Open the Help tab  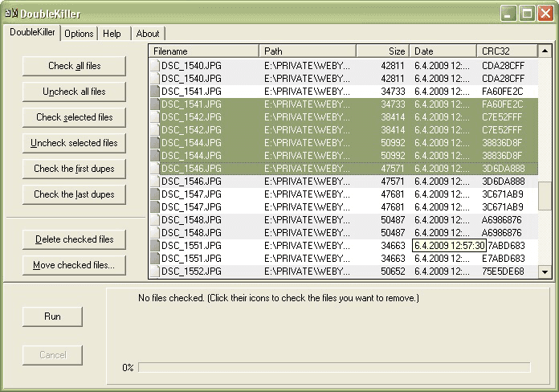[112, 34]
